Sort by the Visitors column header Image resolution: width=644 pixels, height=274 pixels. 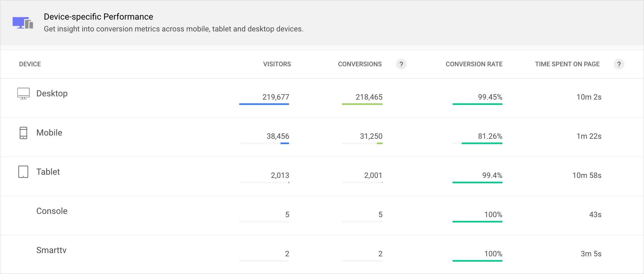pos(277,64)
